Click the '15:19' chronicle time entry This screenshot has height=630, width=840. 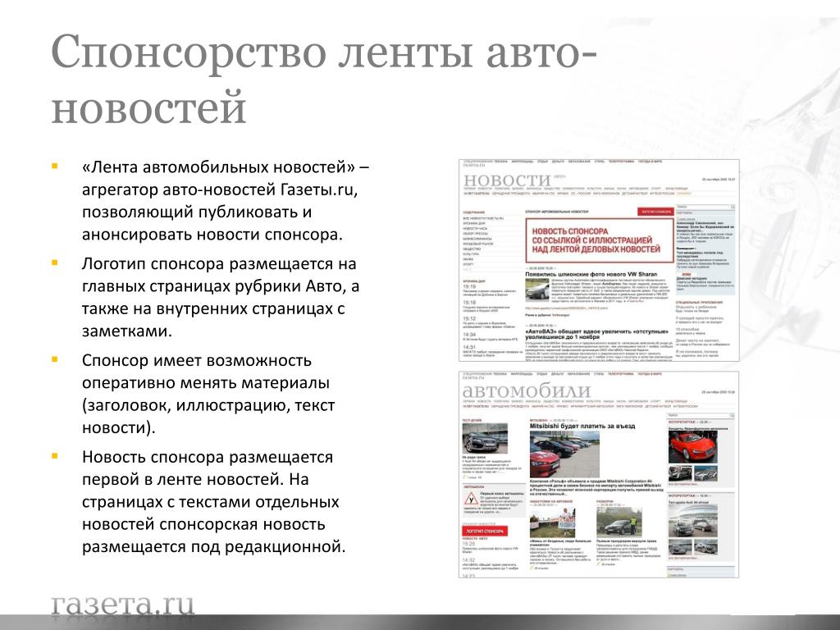[x=468, y=286]
